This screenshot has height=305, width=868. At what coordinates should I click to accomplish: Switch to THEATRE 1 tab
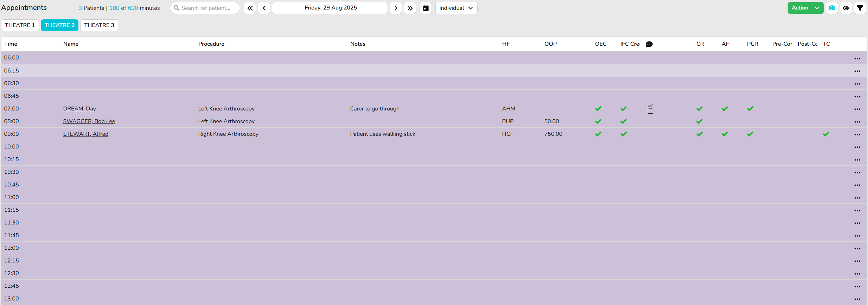point(20,25)
